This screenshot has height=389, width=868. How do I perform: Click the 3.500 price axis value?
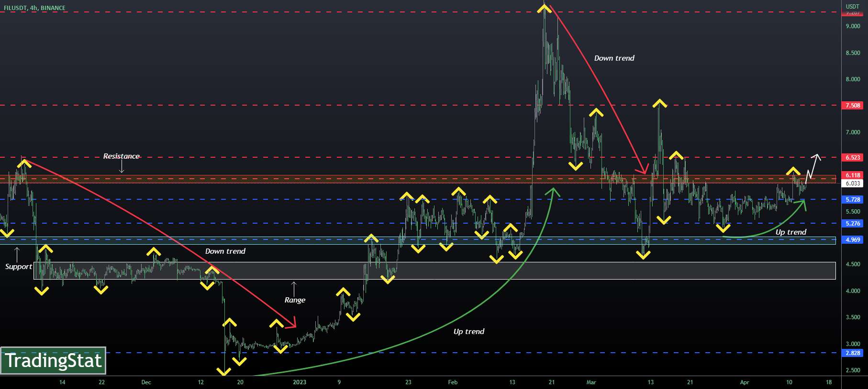click(853, 317)
